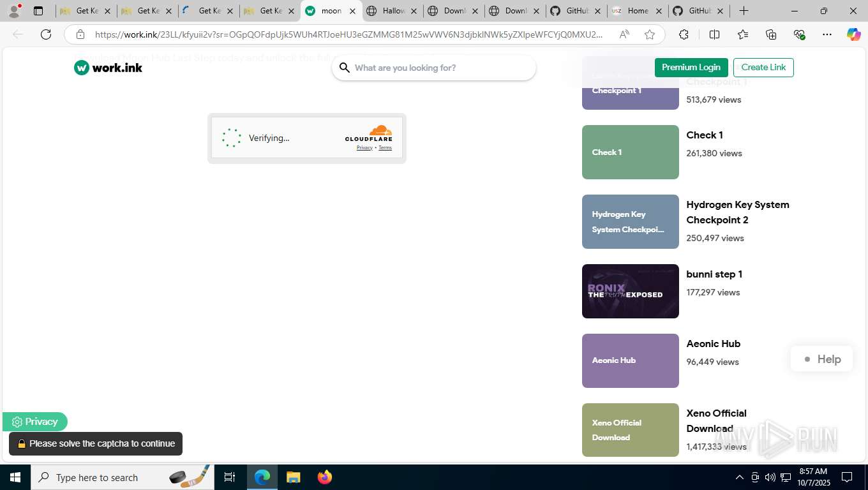The image size is (868, 490).
Task: Add page to favorites star icon
Action: pyautogui.click(x=650, y=34)
